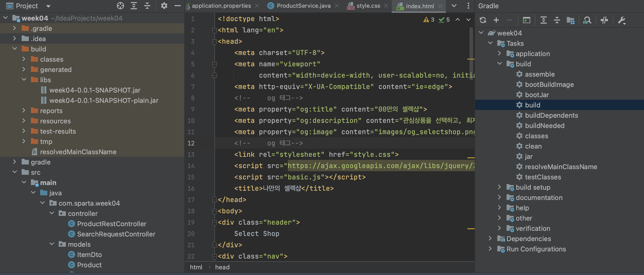Collapse all in the Project panel toolbar
The height and width of the screenshot is (275, 644).
click(x=147, y=6)
